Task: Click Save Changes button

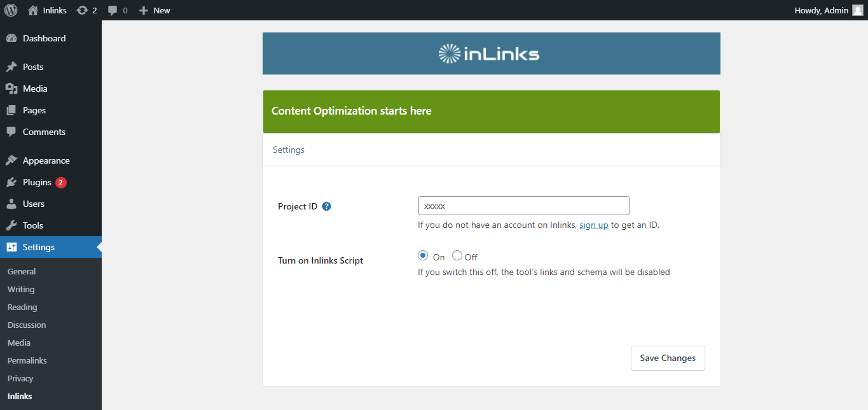Action: (x=668, y=358)
